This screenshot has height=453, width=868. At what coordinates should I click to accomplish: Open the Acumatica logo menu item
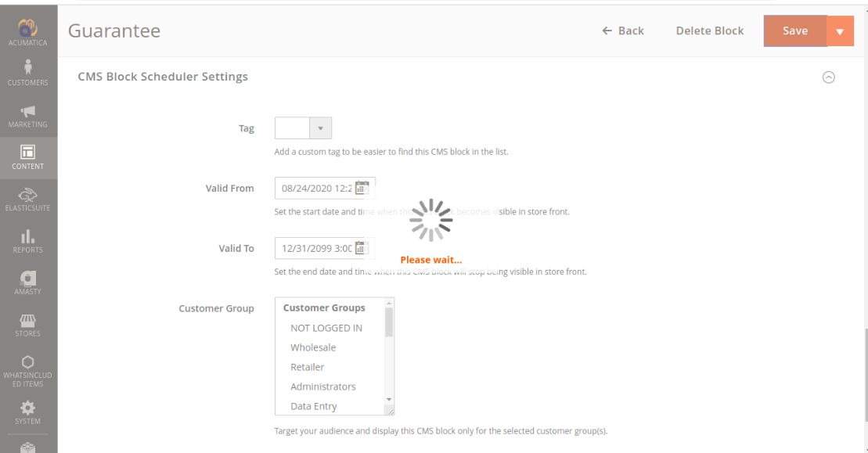tap(27, 33)
